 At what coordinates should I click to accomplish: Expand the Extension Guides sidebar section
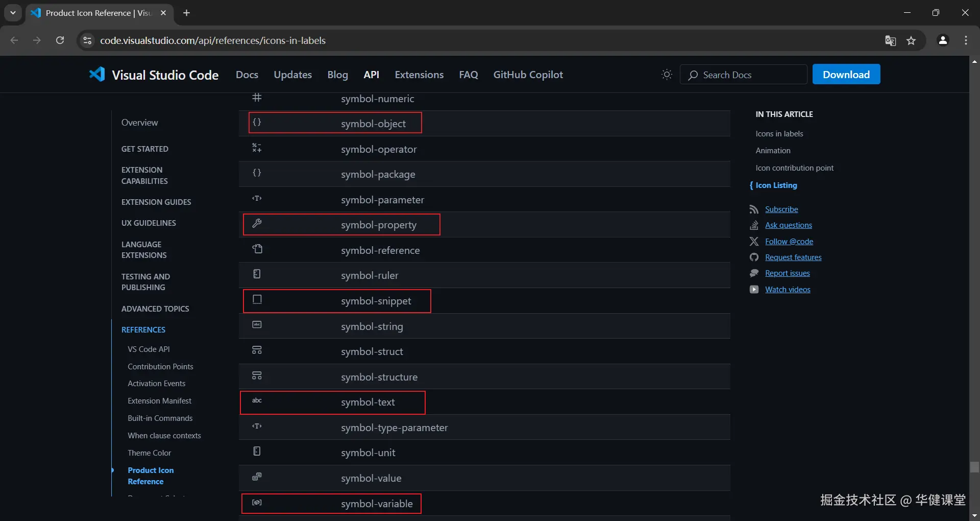pos(156,202)
